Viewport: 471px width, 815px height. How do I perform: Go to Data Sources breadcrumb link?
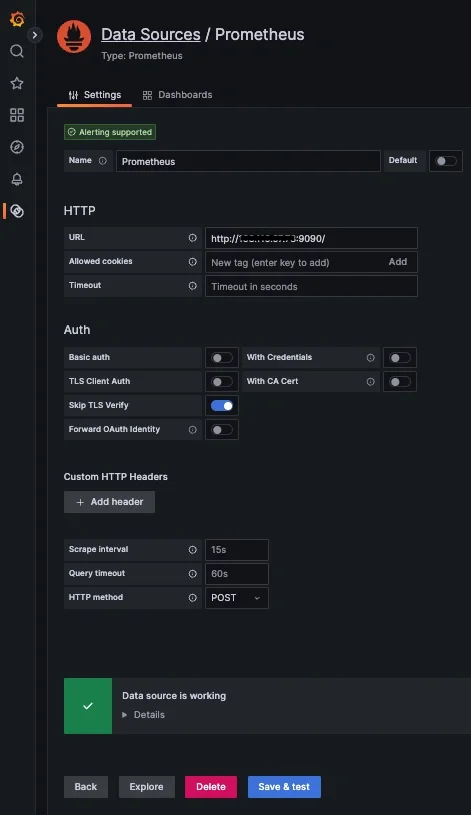click(151, 34)
